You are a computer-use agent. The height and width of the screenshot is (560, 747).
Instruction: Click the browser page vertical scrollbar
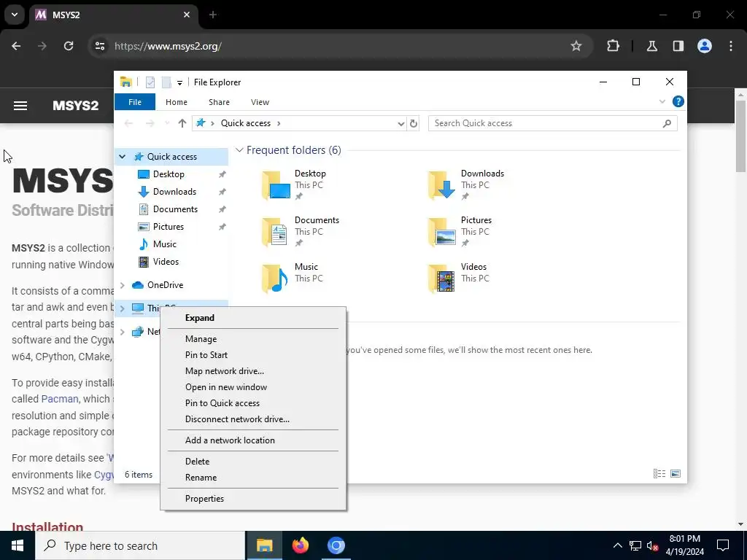pyautogui.click(x=741, y=136)
